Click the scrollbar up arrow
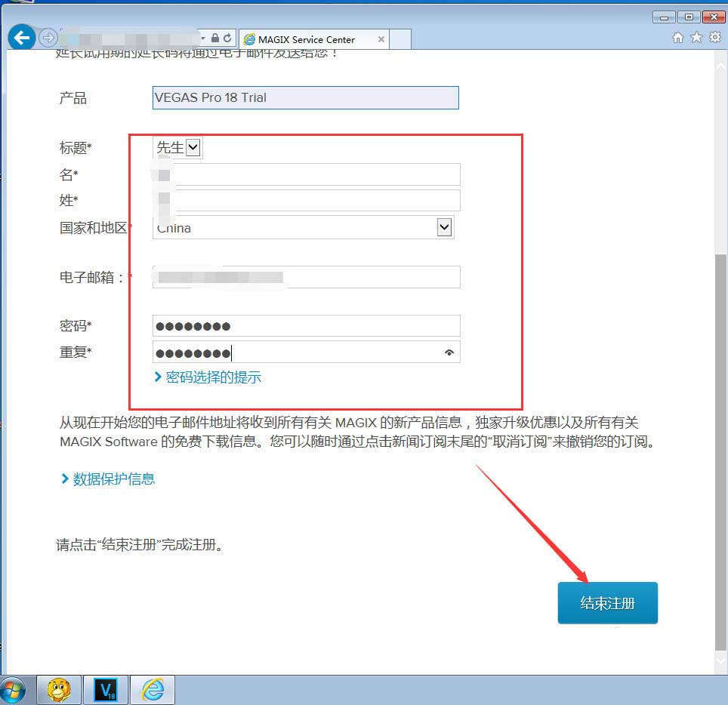Screen dimensions: 728x705 [720, 66]
